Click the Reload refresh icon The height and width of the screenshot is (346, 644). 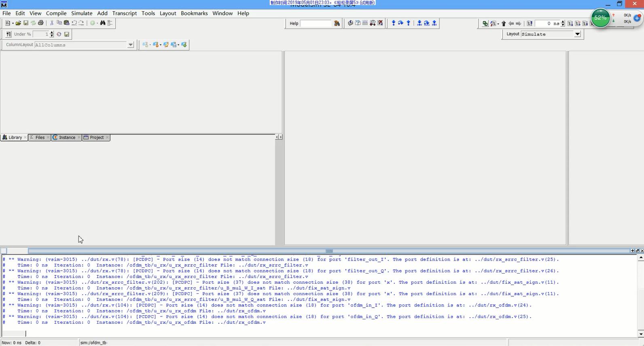(33, 23)
